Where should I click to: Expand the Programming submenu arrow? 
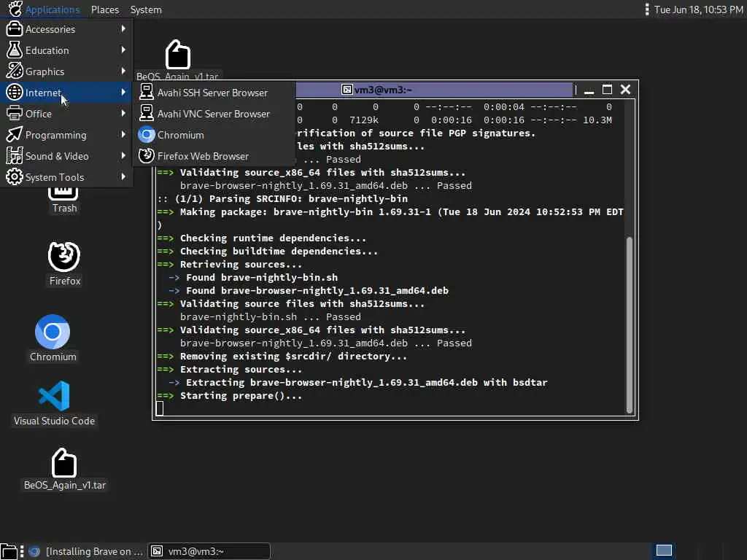(123, 135)
